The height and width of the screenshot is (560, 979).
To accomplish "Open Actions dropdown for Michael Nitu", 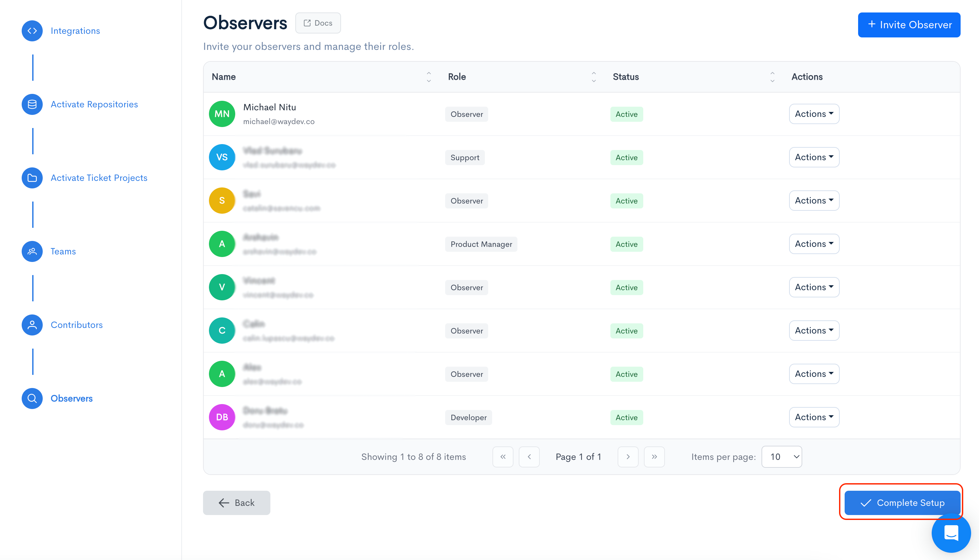I will click(814, 114).
